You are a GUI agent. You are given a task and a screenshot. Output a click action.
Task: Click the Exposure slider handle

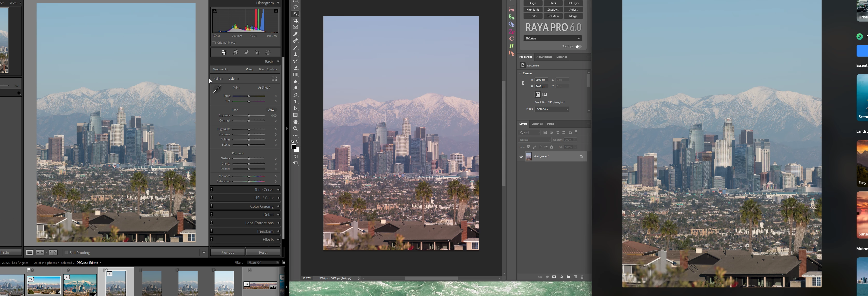249,116
